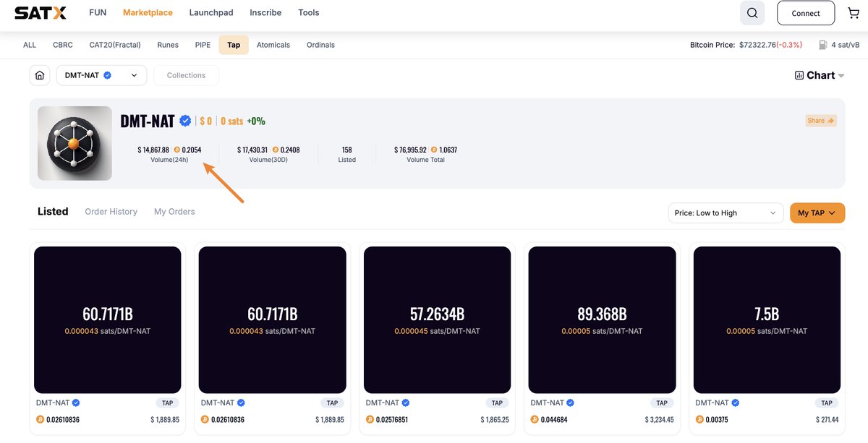Click Bitcoin icon beside 0.02576851 price
Image resolution: width=868 pixels, height=443 pixels.
click(x=370, y=419)
